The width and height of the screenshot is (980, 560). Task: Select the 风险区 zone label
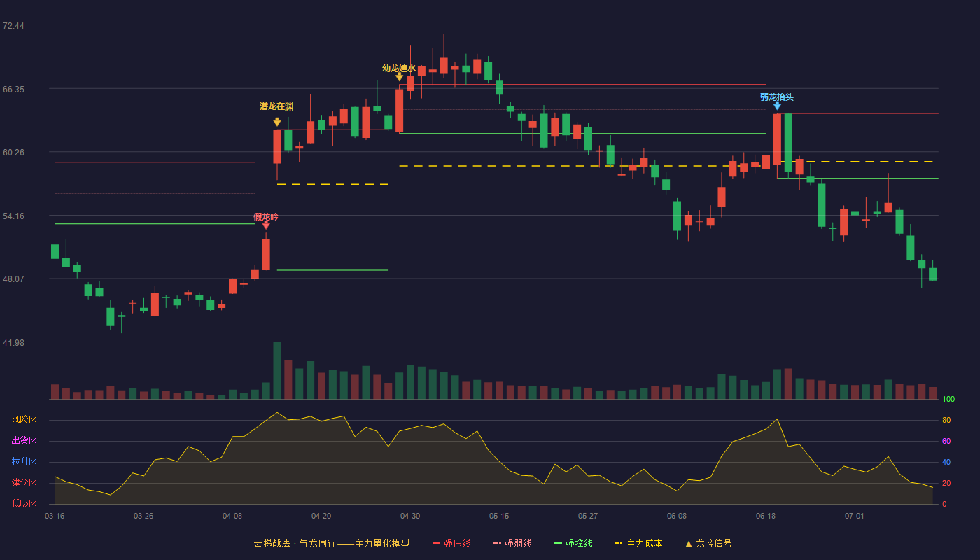[x=24, y=420]
